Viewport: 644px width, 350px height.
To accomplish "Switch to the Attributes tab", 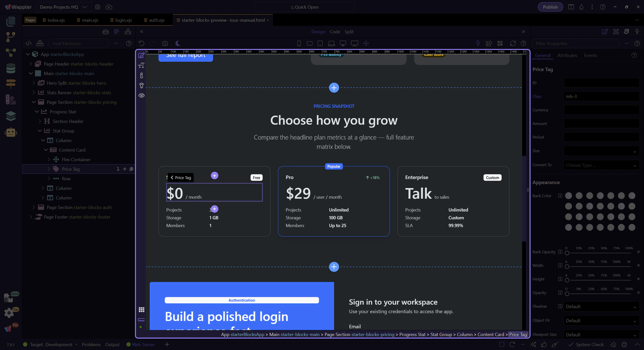I will [567, 55].
